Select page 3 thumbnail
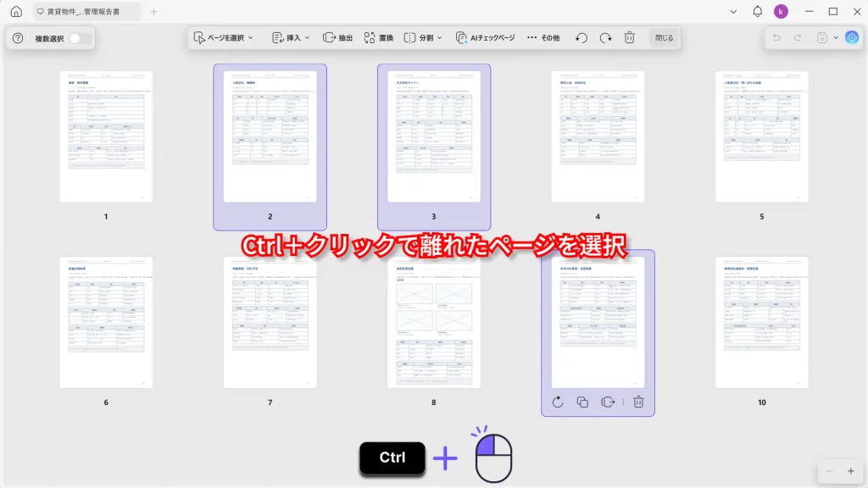 tap(434, 136)
